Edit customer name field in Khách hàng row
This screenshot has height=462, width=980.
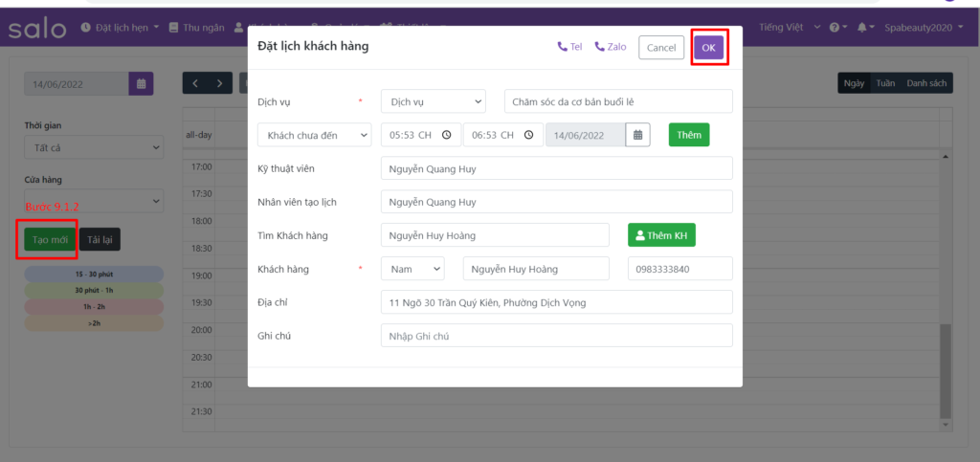[536, 269]
